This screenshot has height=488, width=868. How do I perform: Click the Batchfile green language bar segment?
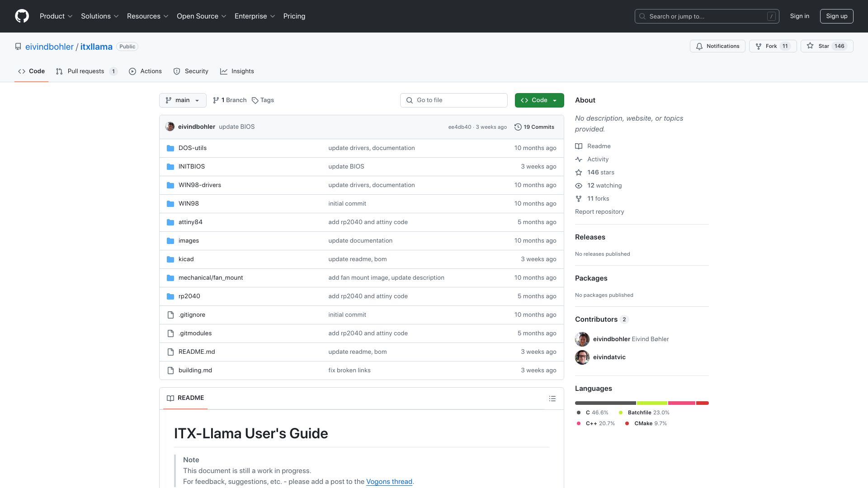click(x=652, y=403)
